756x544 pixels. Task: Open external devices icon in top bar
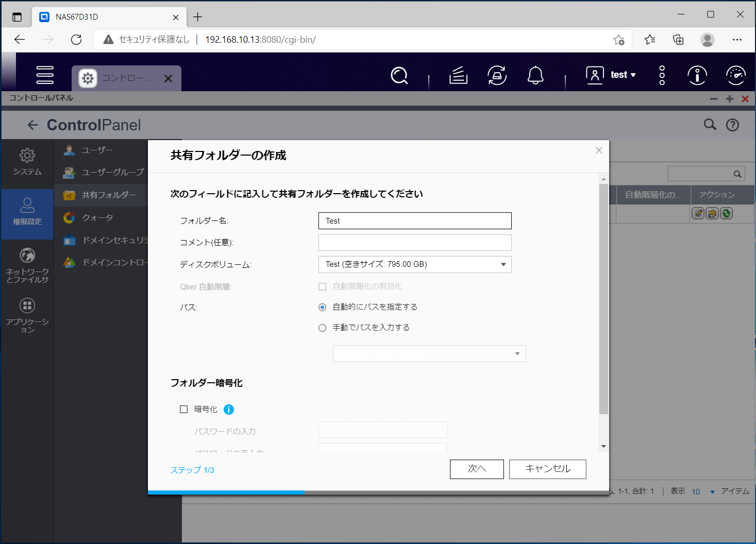tap(497, 75)
